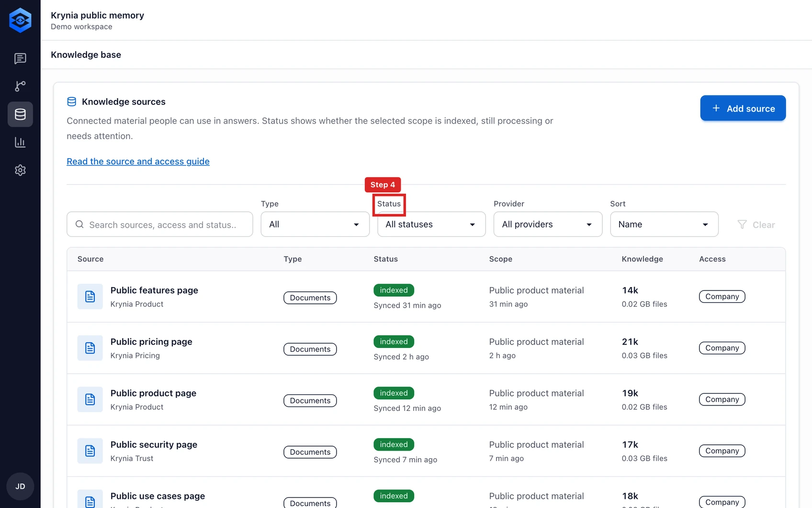
Task: Open the analytics bar chart icon
Action: click(20, 142)
